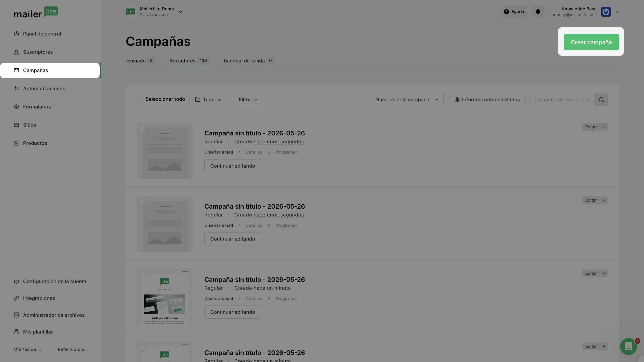Open the chat support bubble icon

coord(628,346)
